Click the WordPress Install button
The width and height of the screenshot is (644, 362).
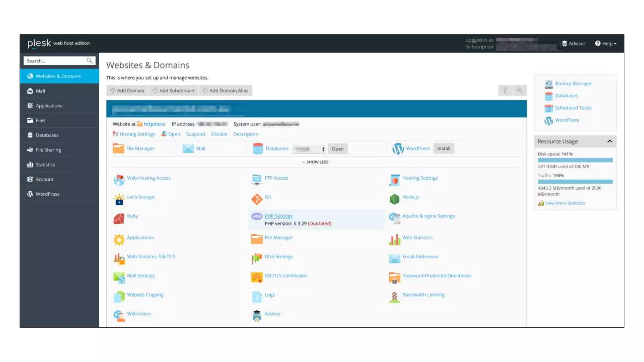443,149
